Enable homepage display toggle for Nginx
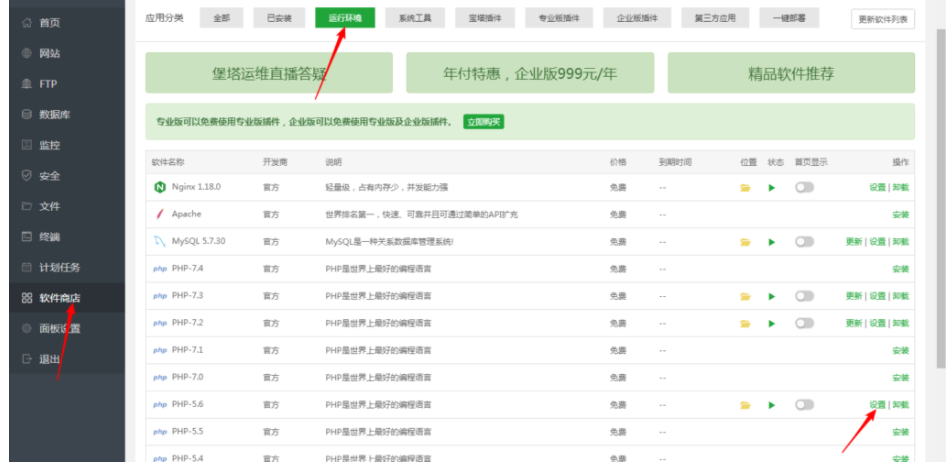This screenshot has width=946, height=471. (x=804, y=187)
